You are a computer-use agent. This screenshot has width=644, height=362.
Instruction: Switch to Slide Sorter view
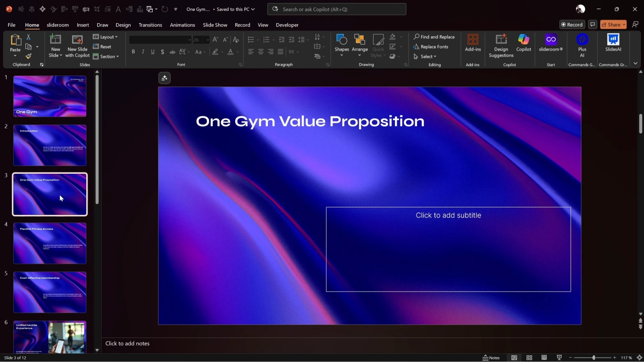click(x=529, y=358)
